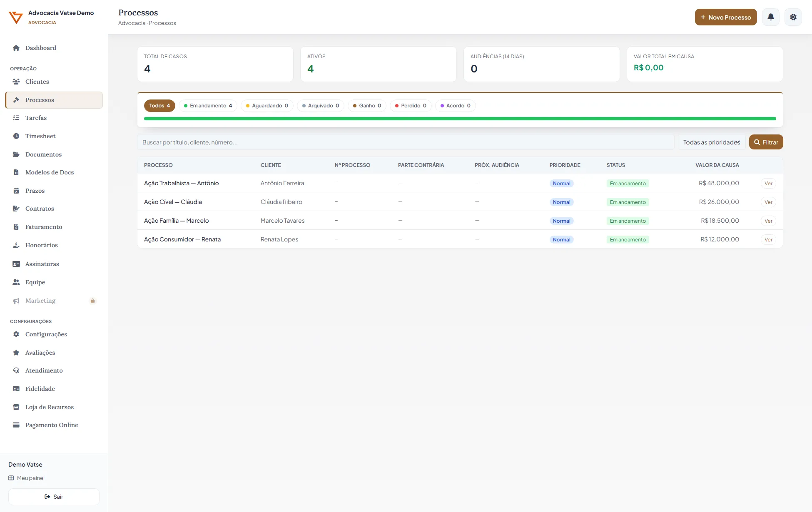Click the process search input field
The width and height of the screenshot is (812, 512).
click(x=406, y=142)
